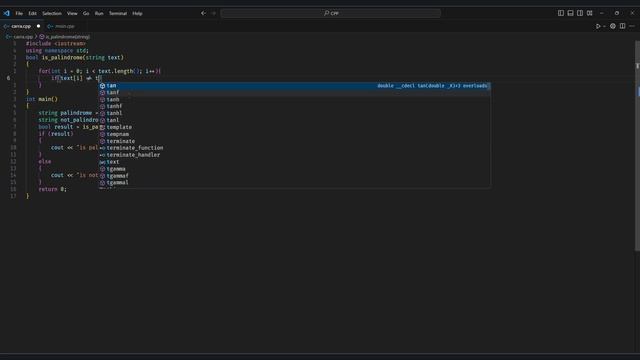This screenshot has width=640, height=360.
Task: Open the Run menu
Action: [99, 13]
